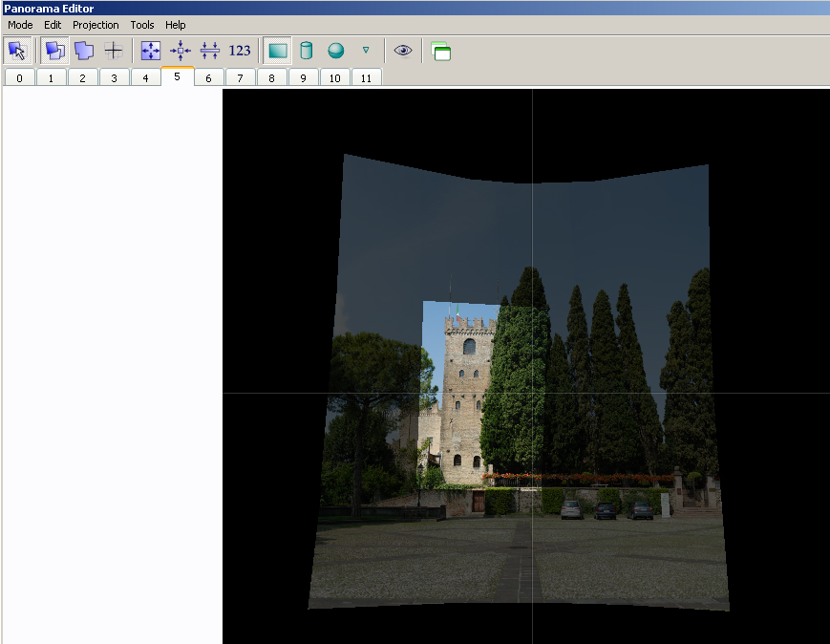Click the Panorama Editor title bar
830x644 pixels.
pos(415,8)
